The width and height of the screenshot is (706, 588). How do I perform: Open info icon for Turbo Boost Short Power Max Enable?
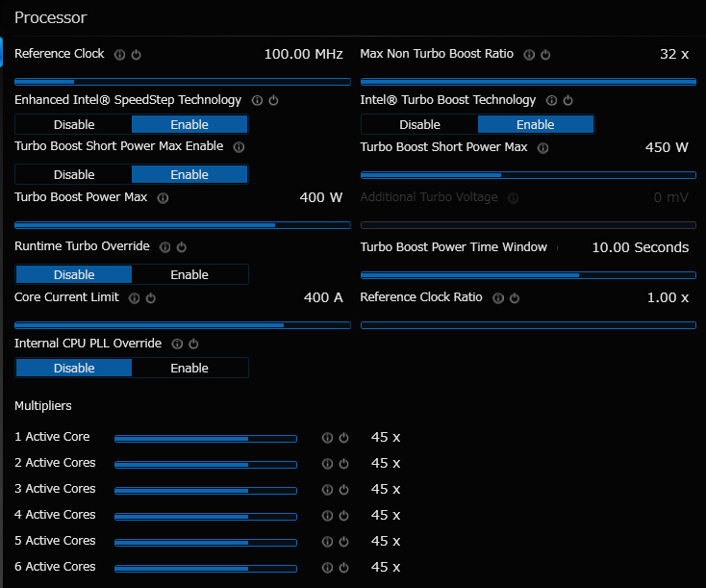[x=239, y=147]
